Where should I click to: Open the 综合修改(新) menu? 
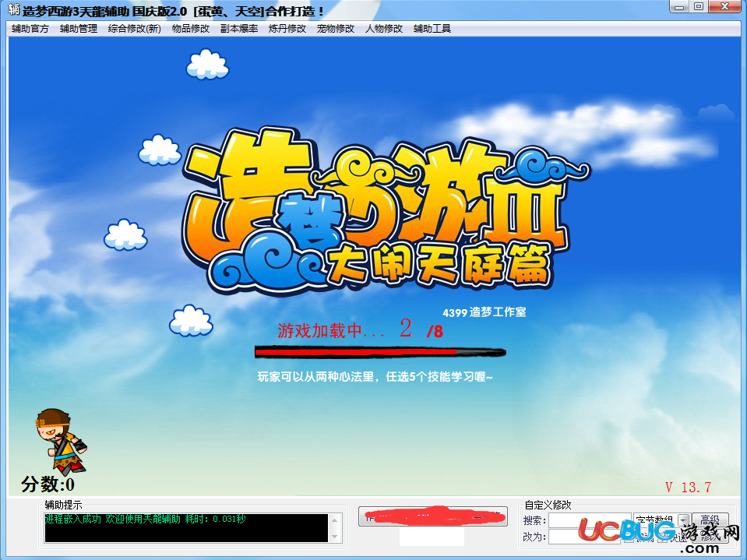point(134,29)
